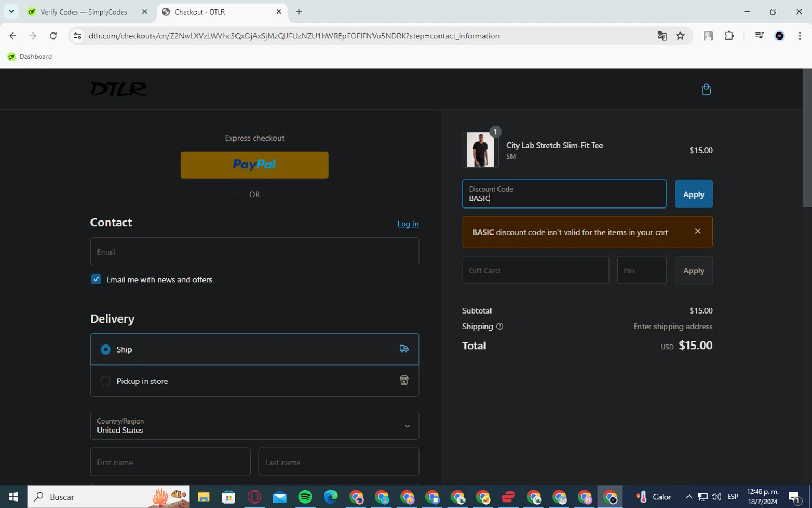Open the Chrome profile avatar
This screenshot has width=812, height=508.
780,36
